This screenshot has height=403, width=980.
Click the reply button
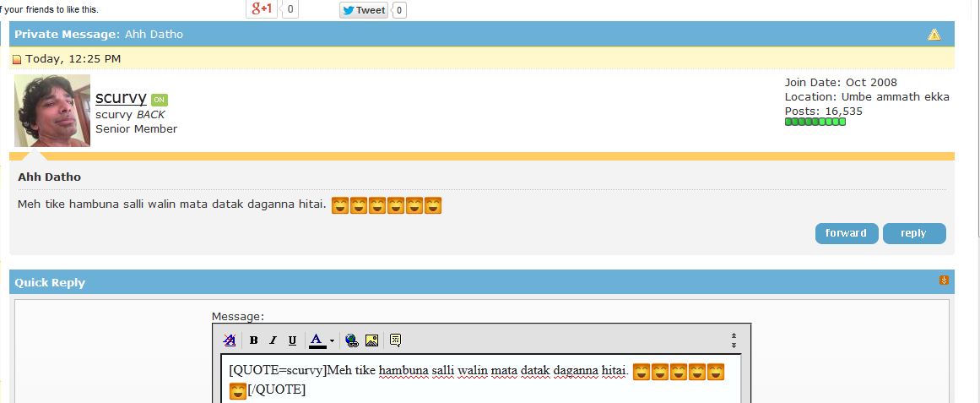(x=914, y=233)
